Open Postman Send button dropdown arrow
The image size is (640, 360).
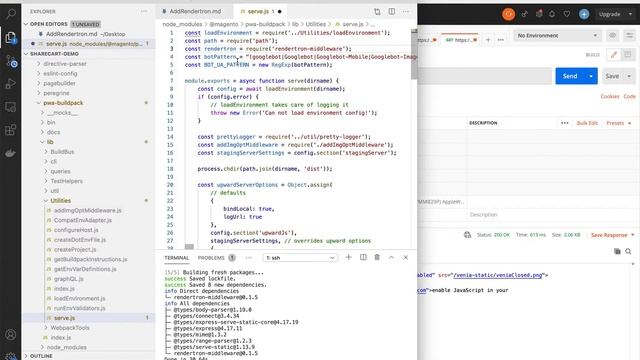591,76
